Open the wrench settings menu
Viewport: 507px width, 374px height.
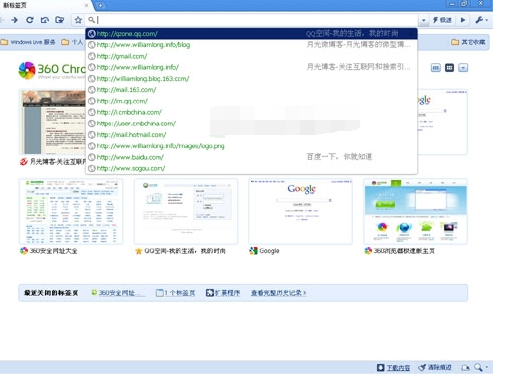(x=481, y=20)
